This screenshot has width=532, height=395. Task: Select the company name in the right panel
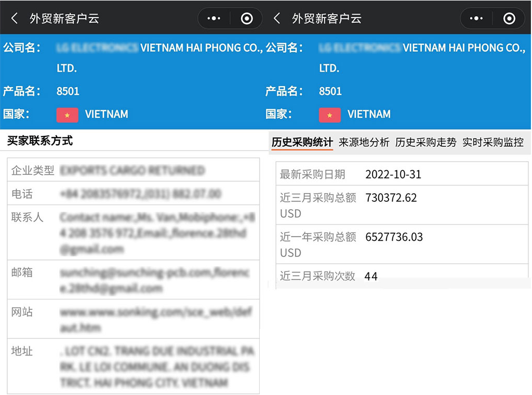[422, 58]
